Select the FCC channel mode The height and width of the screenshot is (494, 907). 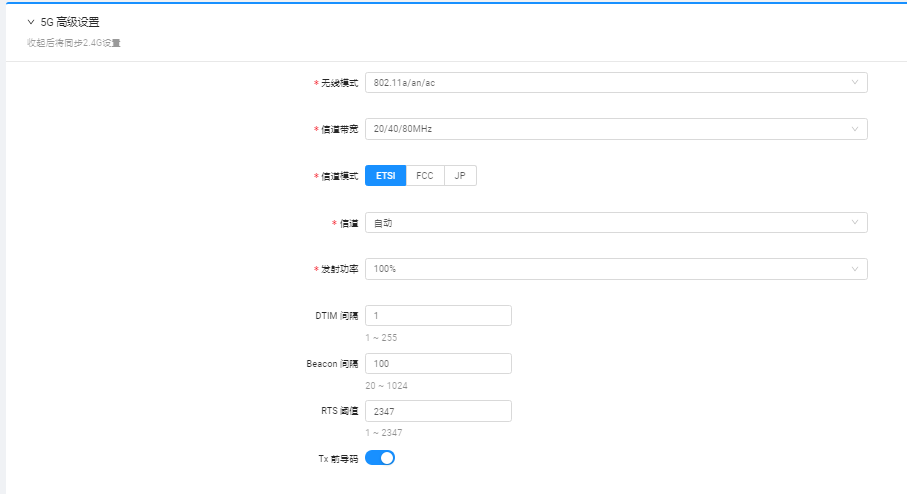425,176
